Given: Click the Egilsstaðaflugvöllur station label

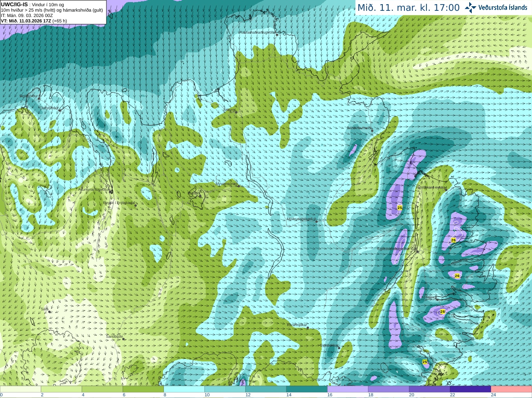Looking at the screenshot, I should [397, 249].
